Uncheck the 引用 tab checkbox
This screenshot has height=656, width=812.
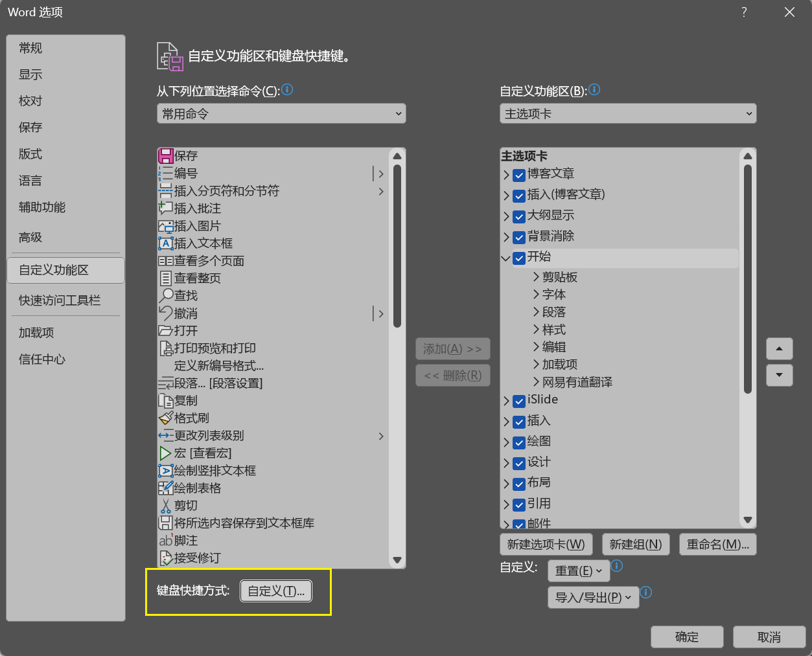point(519,504)
